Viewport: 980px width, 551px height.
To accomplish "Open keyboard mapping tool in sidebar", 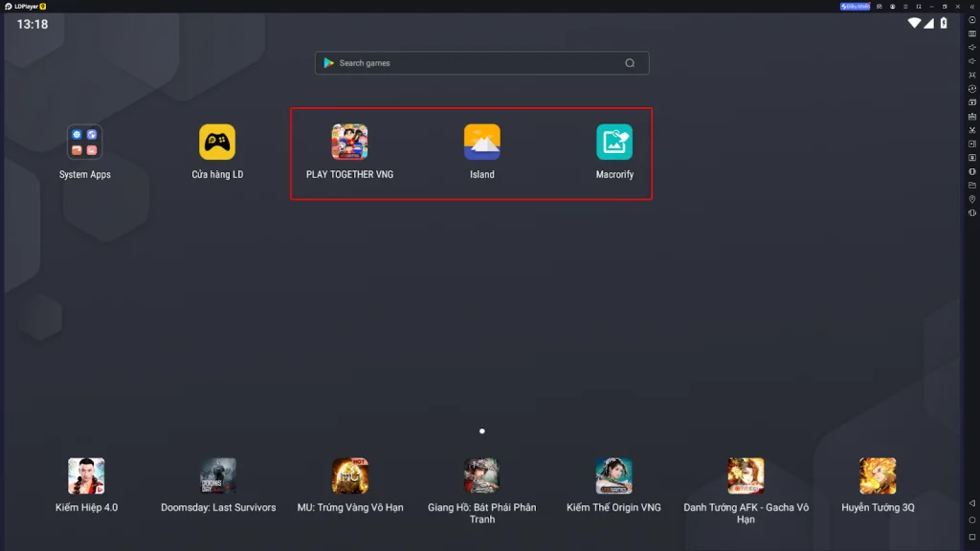I will pos(972,33).
